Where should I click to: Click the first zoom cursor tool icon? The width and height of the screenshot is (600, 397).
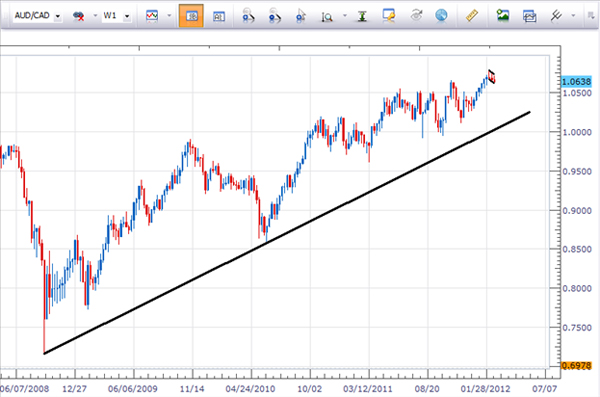pyautogui.click(x=248, y=16)
